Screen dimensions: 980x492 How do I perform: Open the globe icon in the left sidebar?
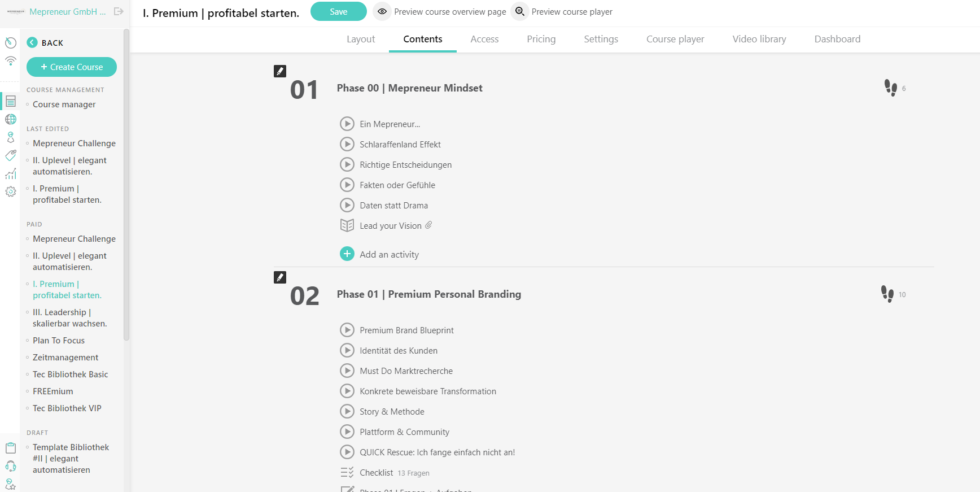click(x=11, y=119)
